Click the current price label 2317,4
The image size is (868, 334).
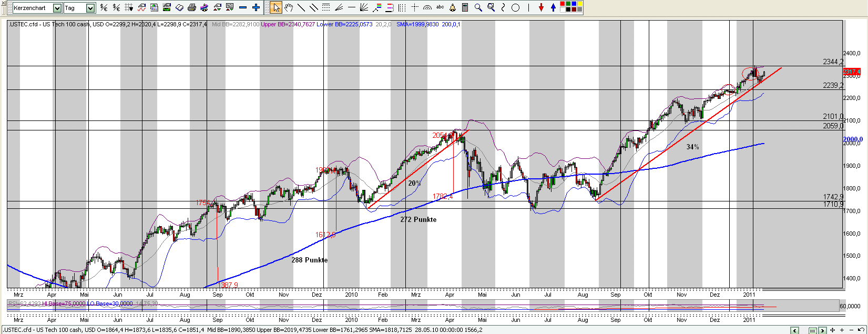852,72
